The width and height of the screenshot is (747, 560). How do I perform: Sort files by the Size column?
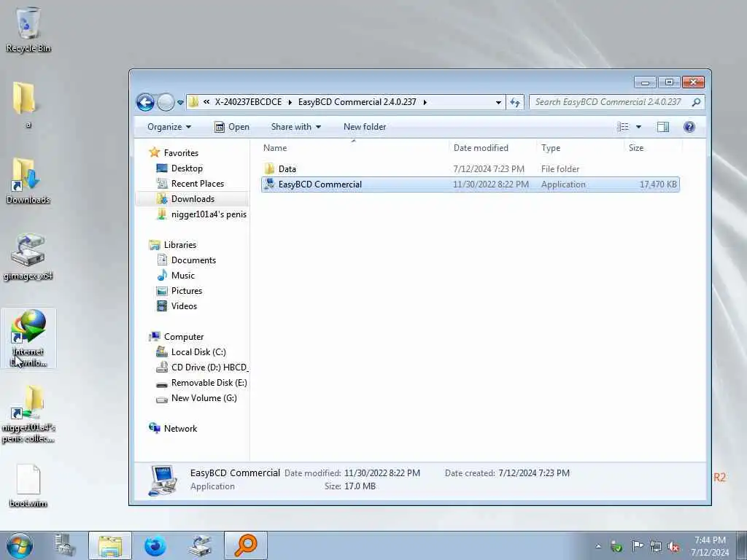(653, 147)
